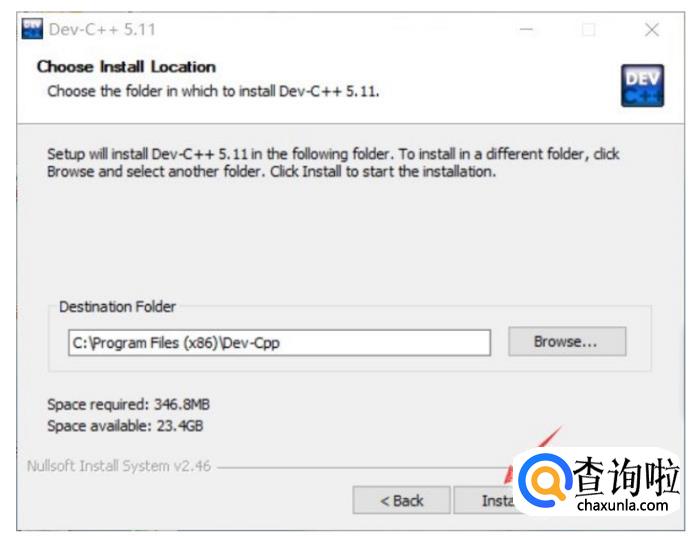
Task: Click the Space required 346.8MB text
Action: tap(128, 404)
